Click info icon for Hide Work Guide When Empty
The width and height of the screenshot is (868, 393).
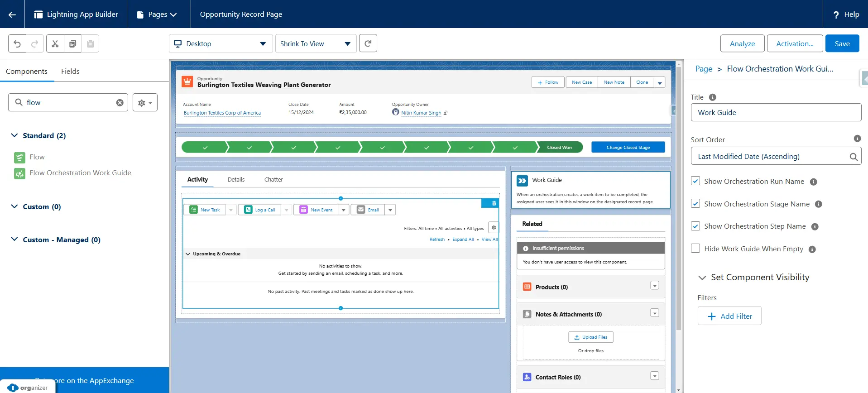tap(812, 249)
